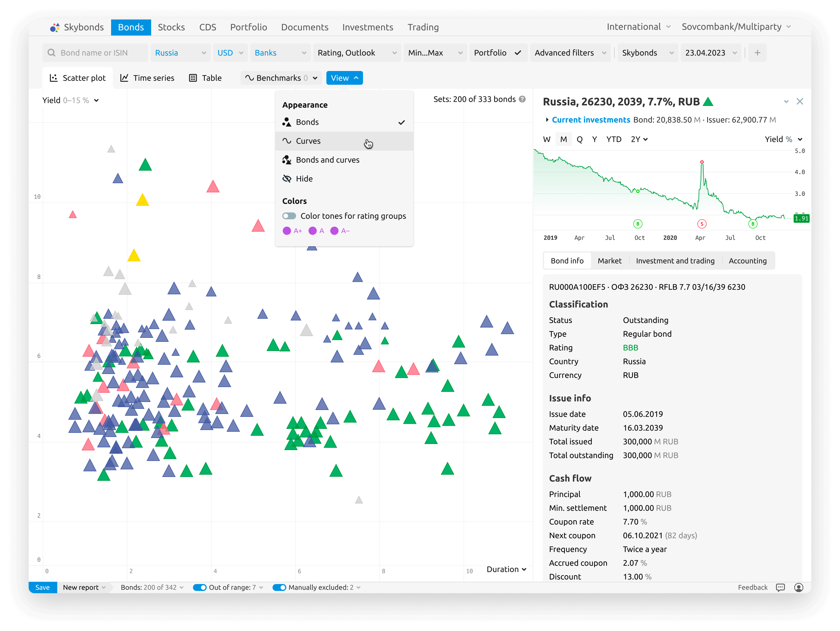Click the red S sell marker on chart
Viewport: 840px width, 631px height.
702,224
